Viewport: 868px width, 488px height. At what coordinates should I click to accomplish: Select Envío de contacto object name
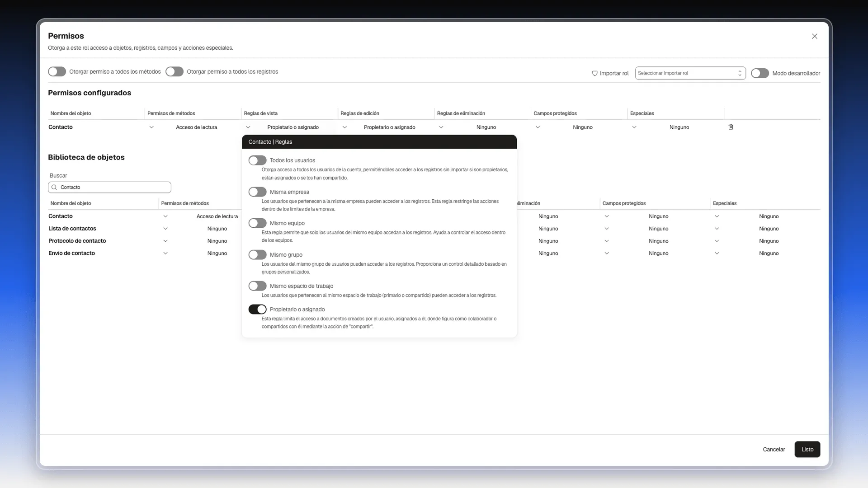[x=71, y=253]
